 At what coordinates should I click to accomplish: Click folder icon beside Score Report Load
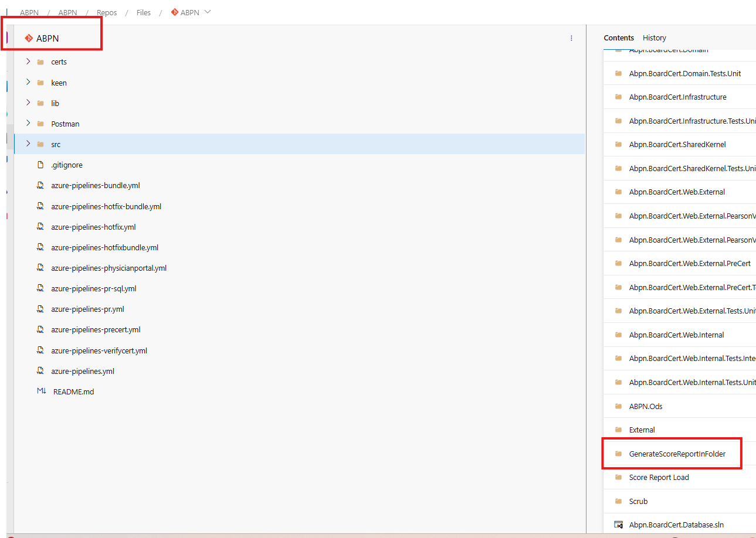618,477
